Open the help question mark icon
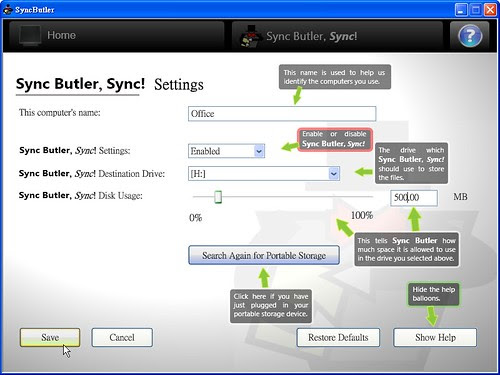500x375 pixels. pyautogui.click(x=470, y=36)
